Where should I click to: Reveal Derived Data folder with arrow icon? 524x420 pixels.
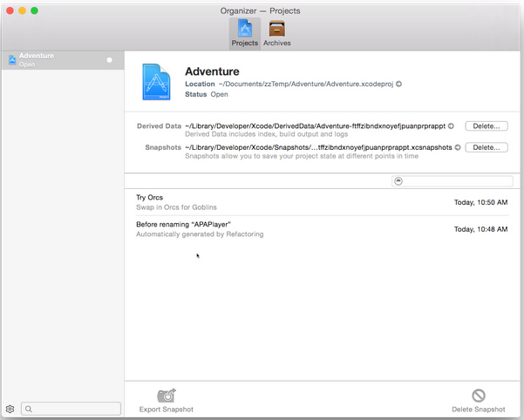pos(452,126)
